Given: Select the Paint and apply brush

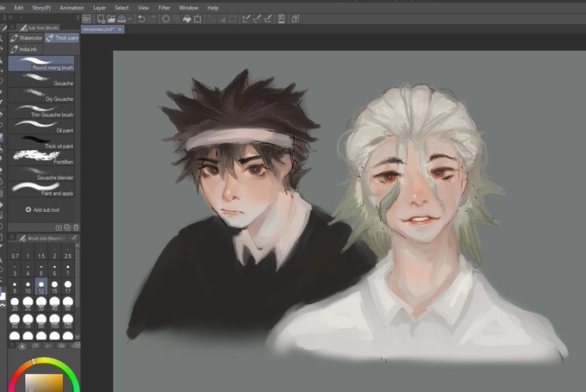Looking at the screenshot, I should [41, 189].
